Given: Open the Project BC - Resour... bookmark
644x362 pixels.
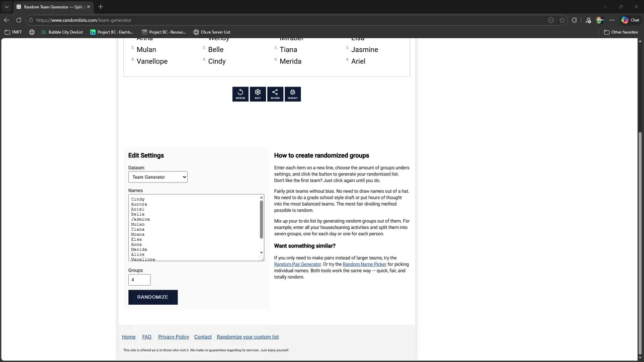Looking at the screenshot, I should click(x=164, y=32).
